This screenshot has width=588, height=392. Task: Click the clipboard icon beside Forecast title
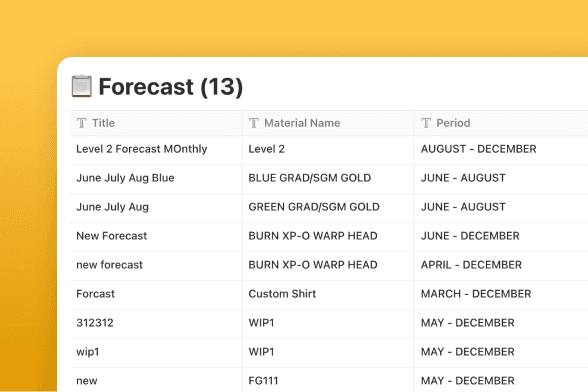pyautogui.click(x=81, y=86)
